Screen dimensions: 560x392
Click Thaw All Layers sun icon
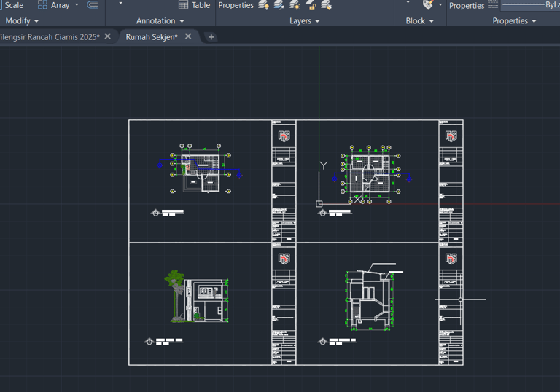295,5
